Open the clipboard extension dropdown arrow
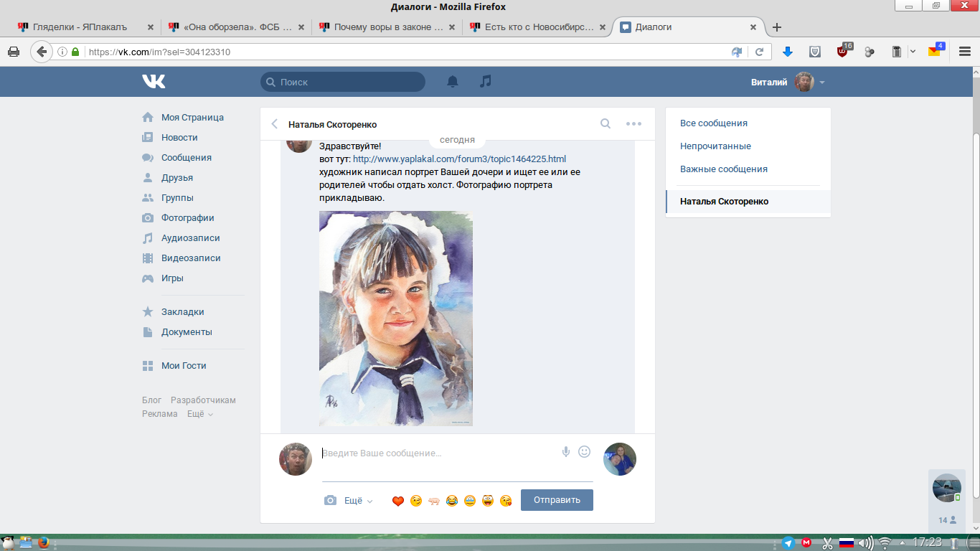Image resolution: width=980 pixels, height=551 pixels. (x=913, y=52)
